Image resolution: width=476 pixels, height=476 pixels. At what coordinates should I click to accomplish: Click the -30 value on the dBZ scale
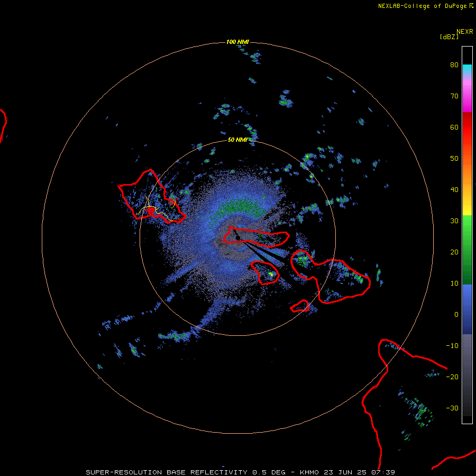(x=452, y=408)
